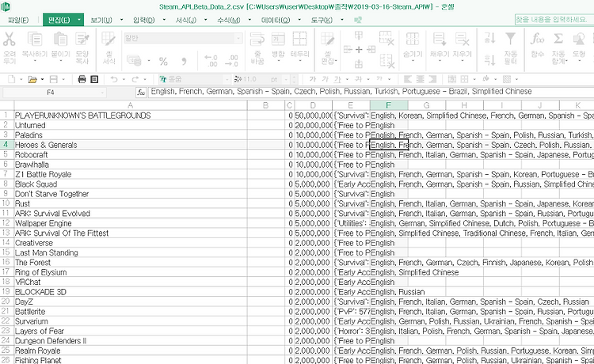
Task: Click the Merge cells (병합) icon
Action: pos(278,39)
